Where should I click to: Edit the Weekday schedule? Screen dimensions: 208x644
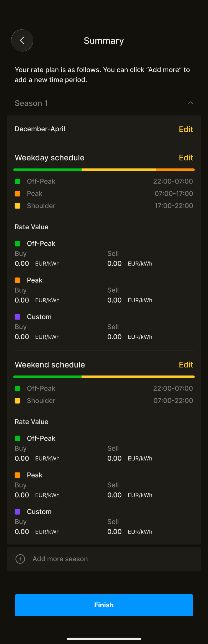click(186, 158)
